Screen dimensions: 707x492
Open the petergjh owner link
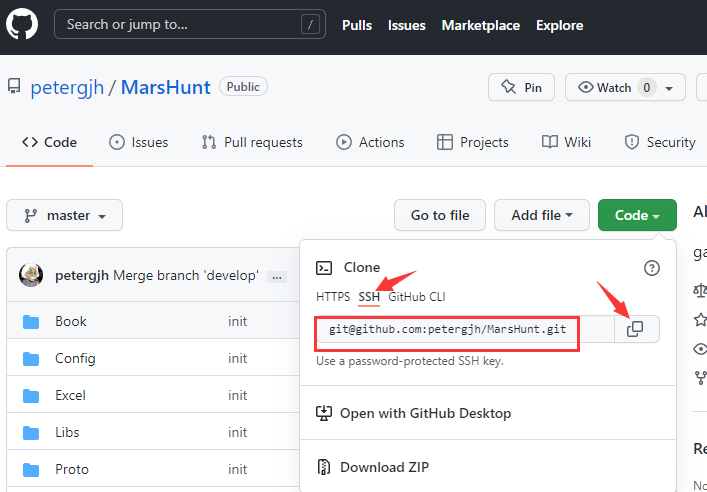point(67,87)
